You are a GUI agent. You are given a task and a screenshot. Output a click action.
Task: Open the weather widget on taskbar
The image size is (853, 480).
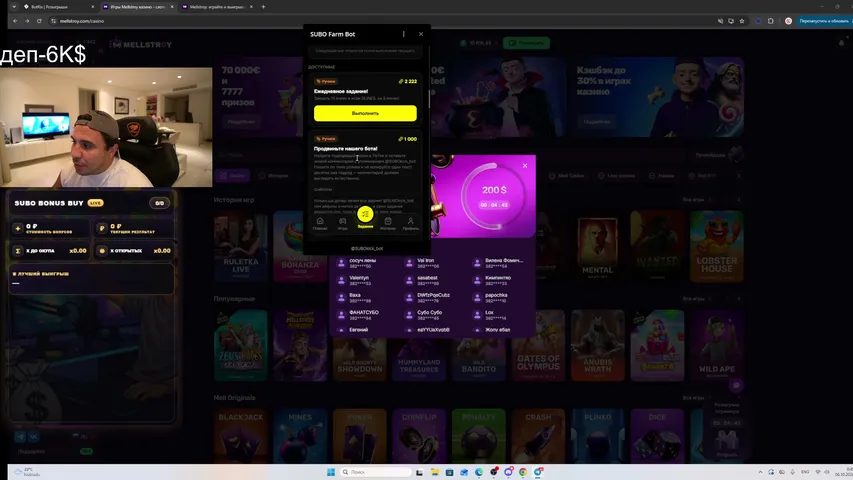[x=27, y=472]
